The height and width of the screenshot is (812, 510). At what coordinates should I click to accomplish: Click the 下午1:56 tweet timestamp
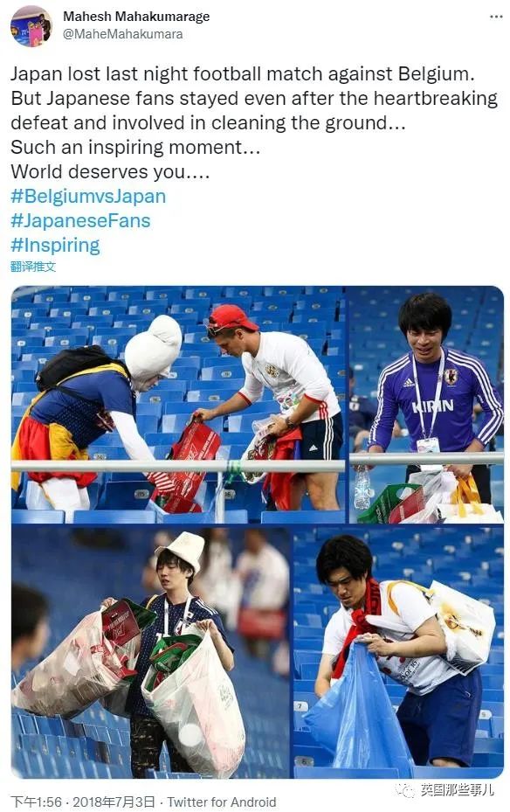[36, 802]
